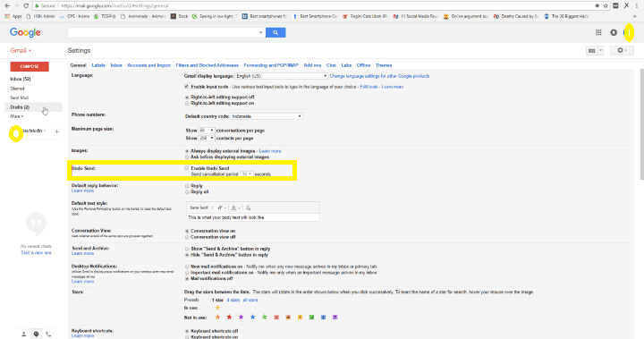Select the green star
Screen dimensions: 644x339
(x=265, y=318)
